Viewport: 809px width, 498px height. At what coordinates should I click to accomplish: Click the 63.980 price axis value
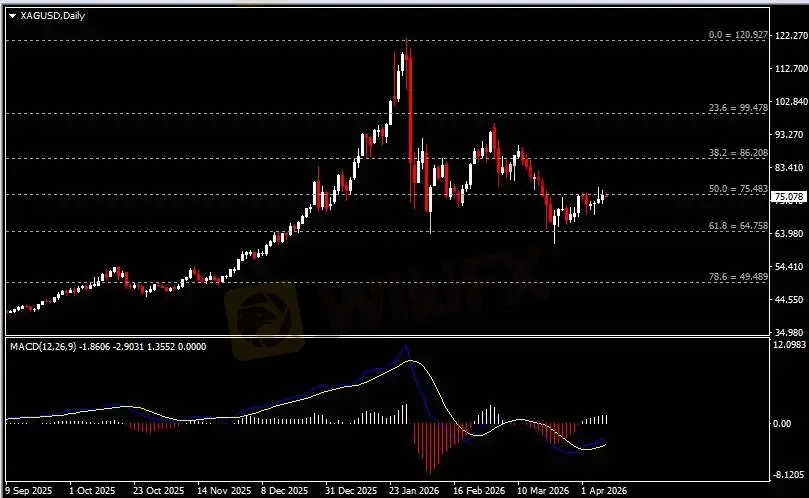791,233
